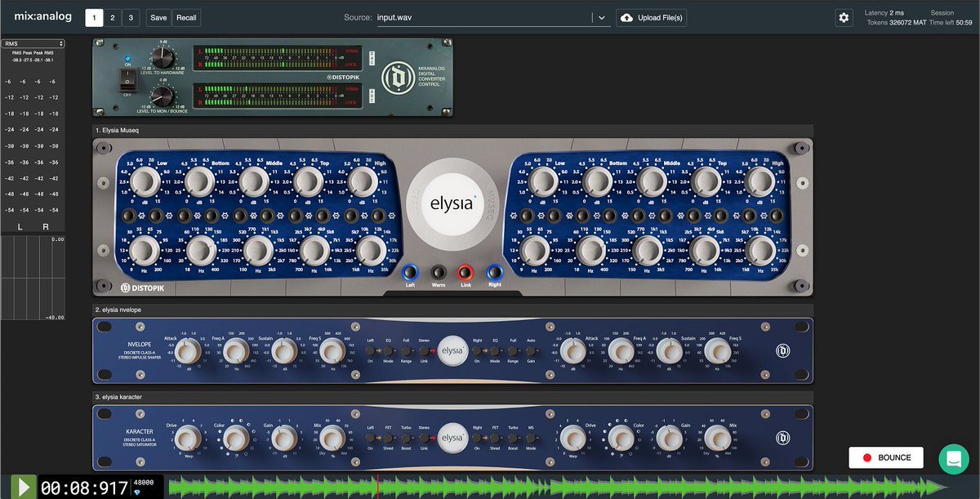Screen dimensions: 980x499
Task: Click the '1. Elysia Museq' section header
Action: (453, 131)
